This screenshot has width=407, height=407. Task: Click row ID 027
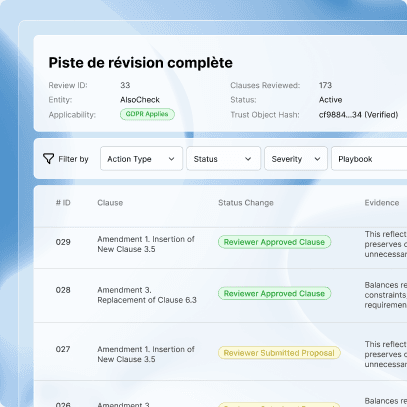point(63,349)
